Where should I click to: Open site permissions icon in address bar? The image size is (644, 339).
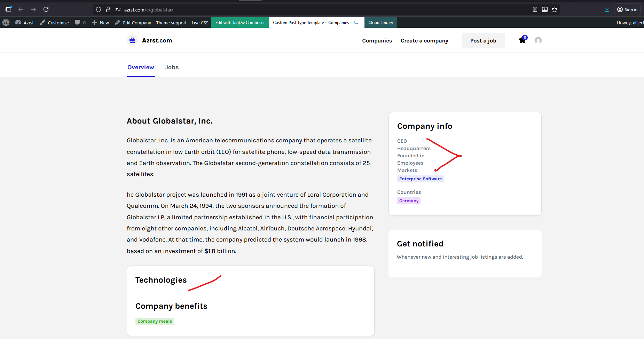[118, 9]
